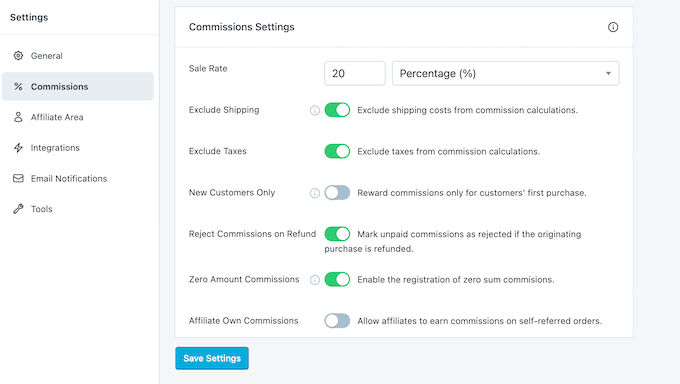This screenshot has height=384, width=680.
Task: Click the New Customers Only label
Action: pos(232,192)
